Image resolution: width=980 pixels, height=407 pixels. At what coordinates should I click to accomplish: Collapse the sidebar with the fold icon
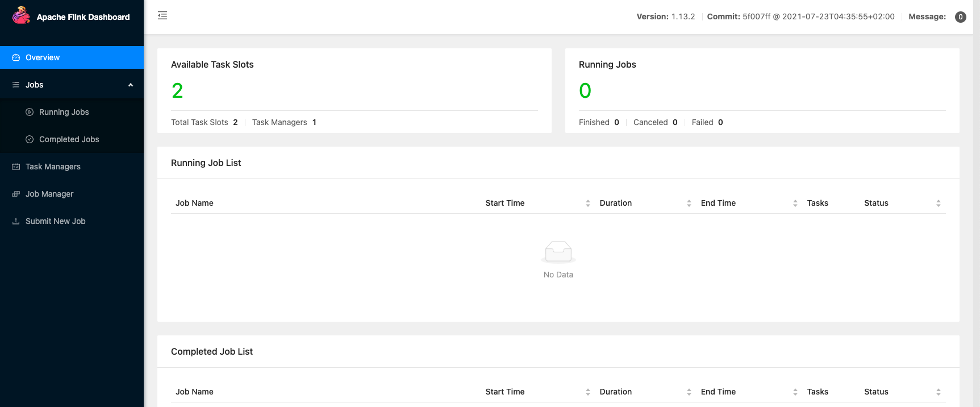tap(162, 15)
